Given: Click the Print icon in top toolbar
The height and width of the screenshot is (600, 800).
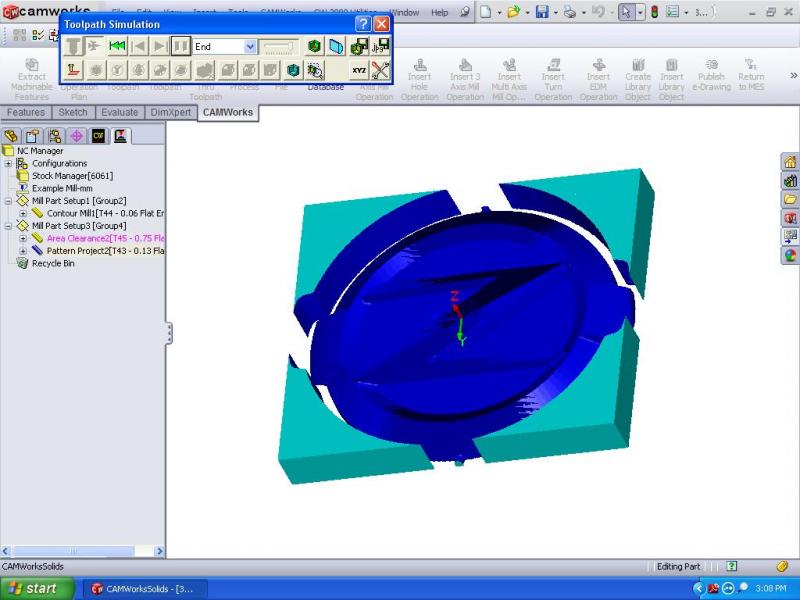Looking at the screenshot, I should coord(570,12).
